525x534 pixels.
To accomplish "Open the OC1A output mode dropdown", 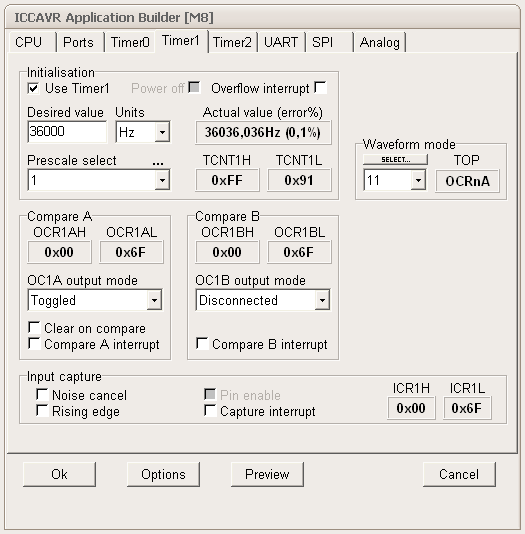I will pos(95,300).
